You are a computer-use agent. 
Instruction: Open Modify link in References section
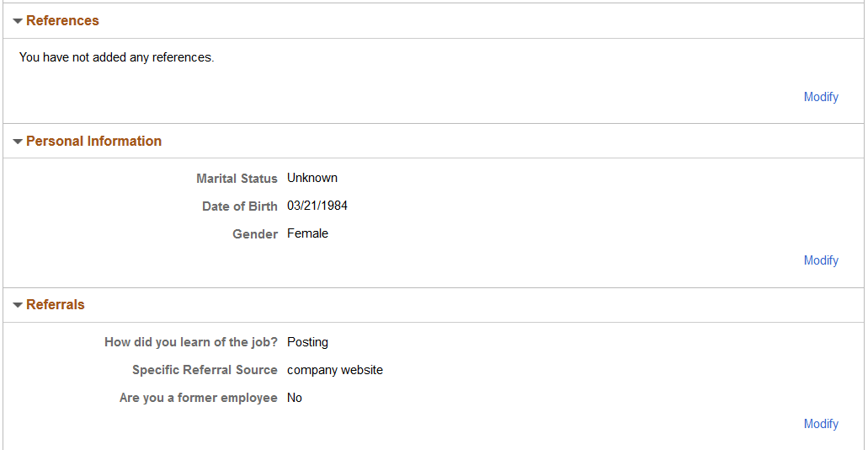821,97
